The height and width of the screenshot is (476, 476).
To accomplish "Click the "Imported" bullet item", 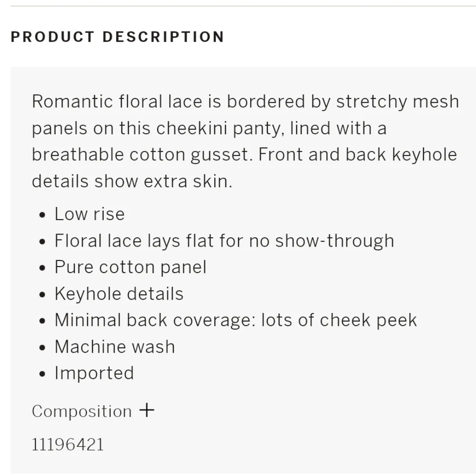I will (x=94, y=373).
